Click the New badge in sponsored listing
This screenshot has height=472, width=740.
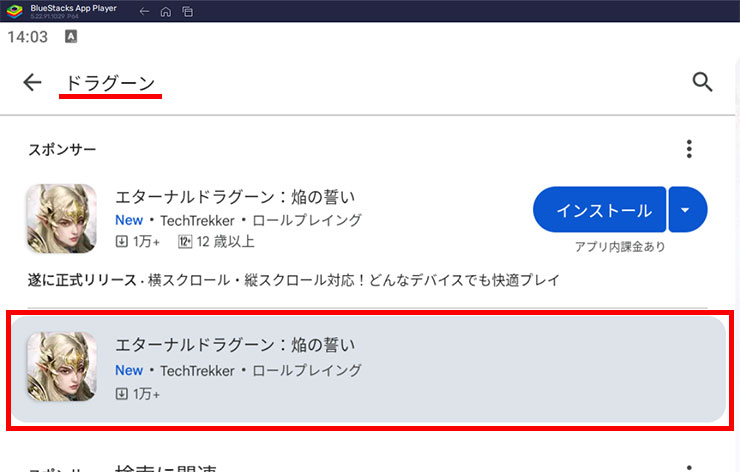tap(129, 220)
